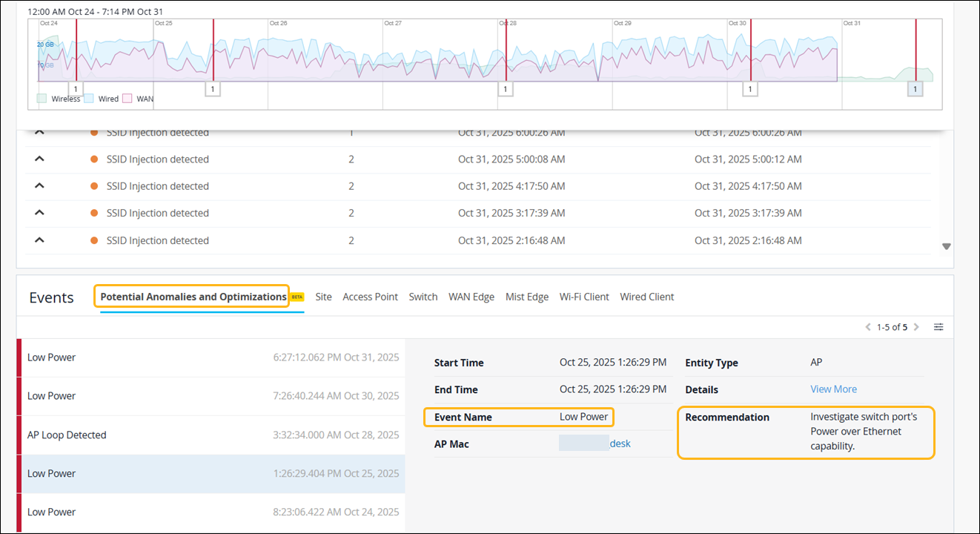Select Low Power event from Oct 30, 2025
Image resolution: width=980 pixels, height=534 pixels.
[211, 396]
